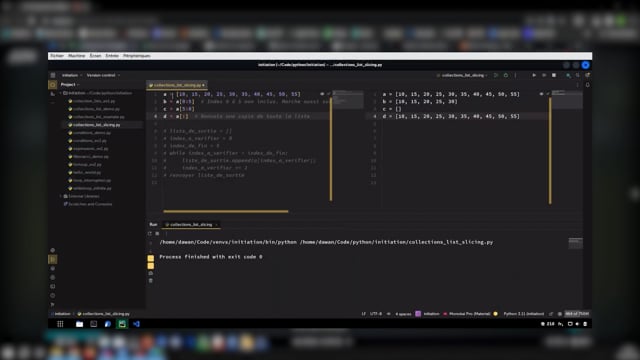
Task: Toggle reader mode eye icon in right editor
Action: (x=541, y=94)
